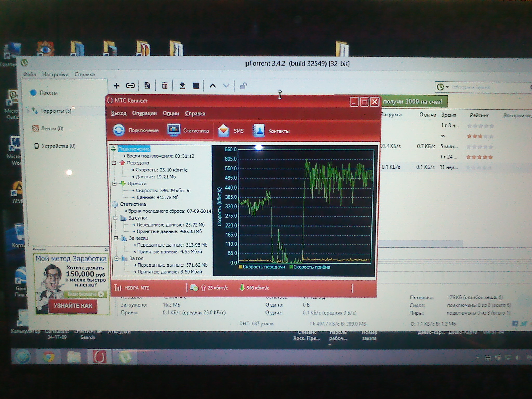Open the search engine dropdown arrow
The image size is (532, 399).
(447, 87)
